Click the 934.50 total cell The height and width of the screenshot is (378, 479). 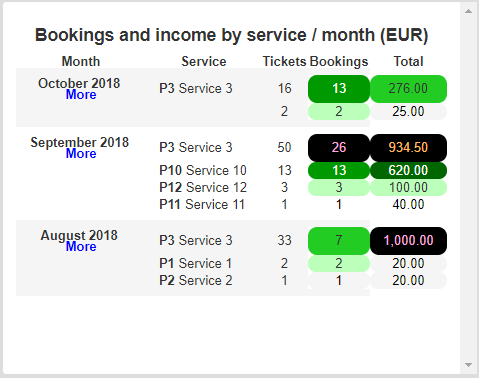tap(408, 148)
